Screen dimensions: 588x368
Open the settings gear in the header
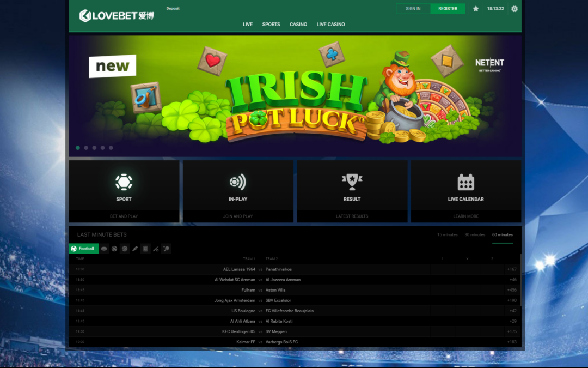point(514,9)
